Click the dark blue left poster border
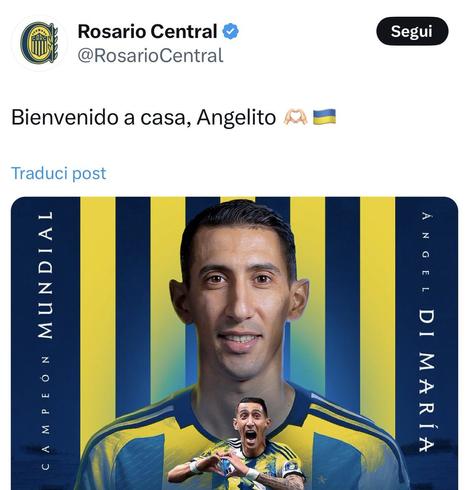Image resolution: width=469 pixels, height=490 pixels. coord(46,343)
